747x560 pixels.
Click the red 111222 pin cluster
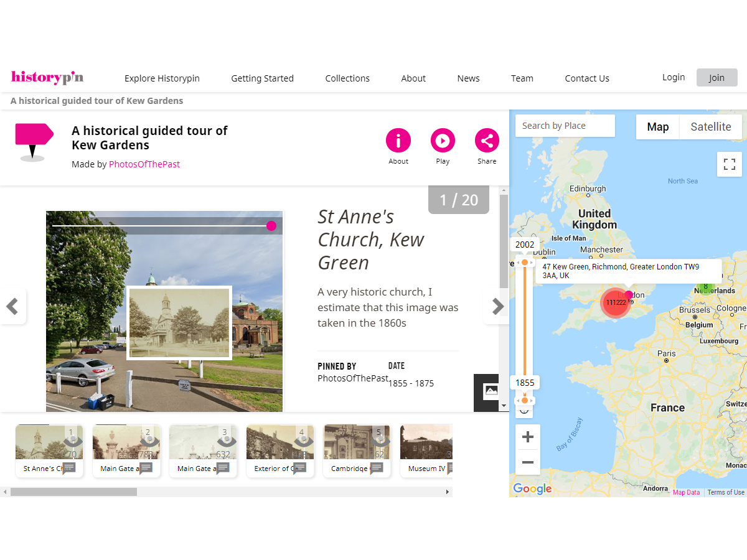pos(615,302)
